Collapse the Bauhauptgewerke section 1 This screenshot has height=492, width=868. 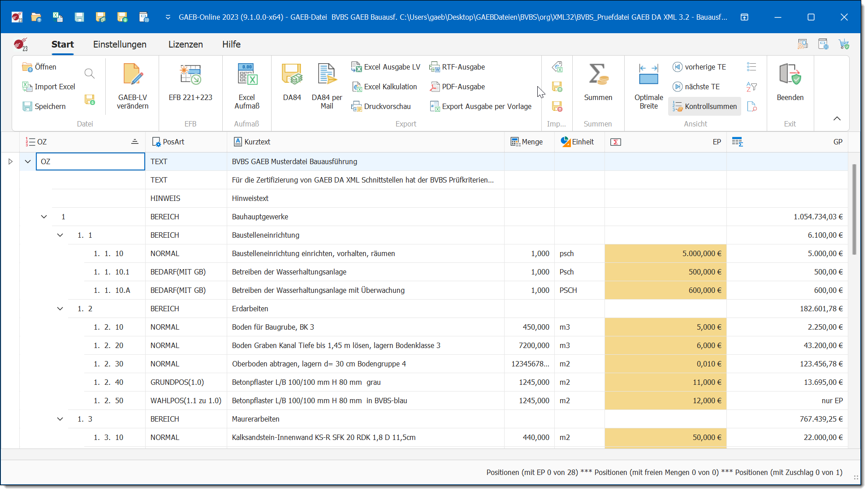[44, 217]
